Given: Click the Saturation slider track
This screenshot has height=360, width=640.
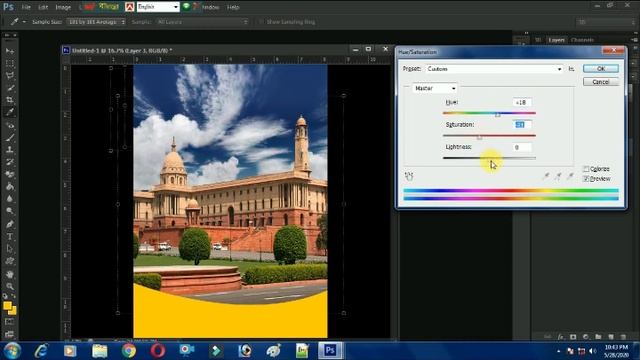Looking at the screenshot, I should pyautogui.click(x=489, y=136).
